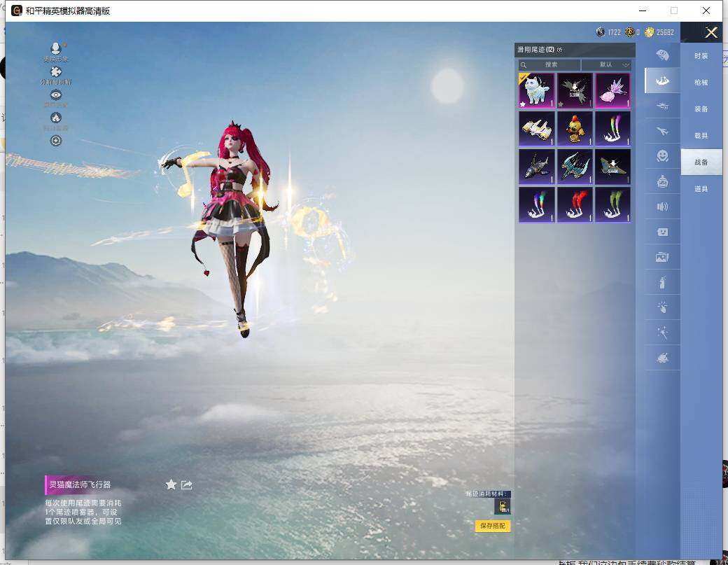Open the grenade burst effect category icon

[662, 307]
